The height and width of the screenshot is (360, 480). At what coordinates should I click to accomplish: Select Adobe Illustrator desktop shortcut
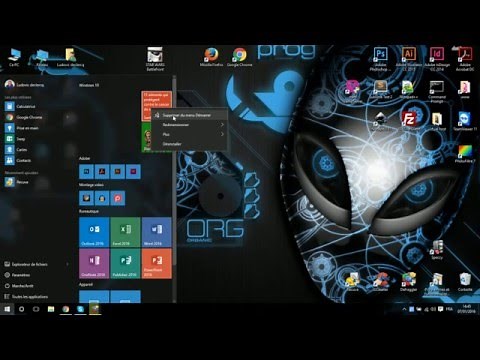point(409,58)
